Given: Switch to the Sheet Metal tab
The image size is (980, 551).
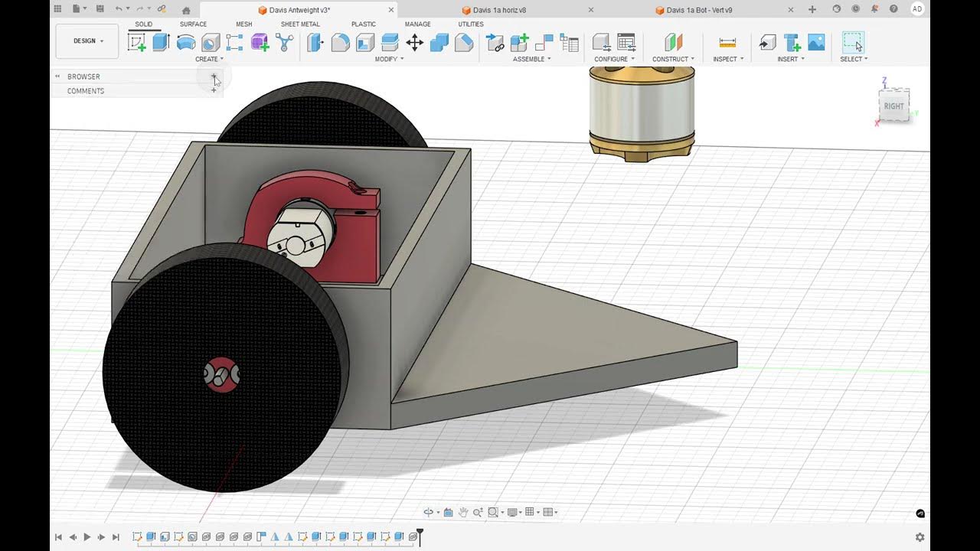Looking at the screenshot, I should 300,24.
